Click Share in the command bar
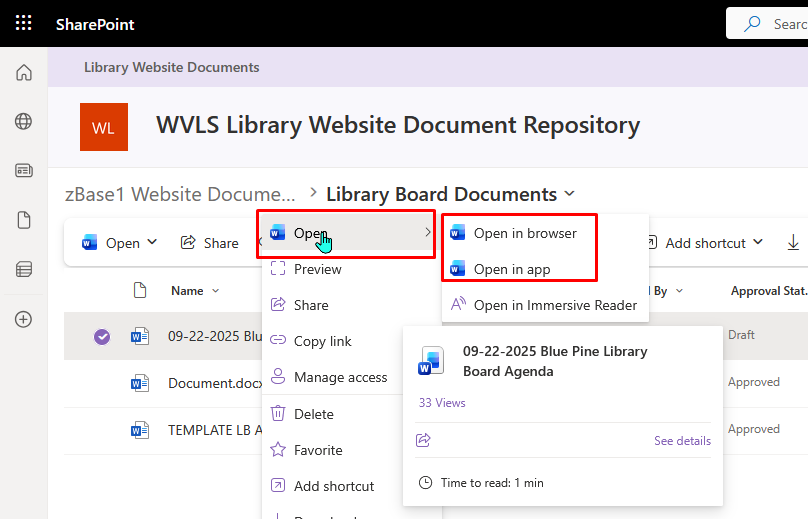 210,243
